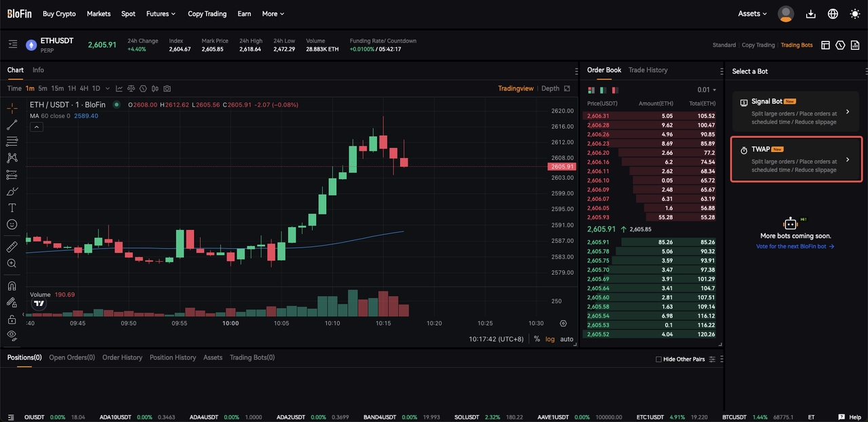868x422 pixels.
Task: Open language globe selector
Action: tap(833, 14)
